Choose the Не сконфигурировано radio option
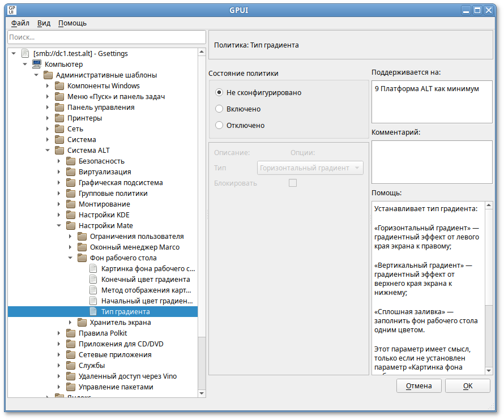Image resolution: width=504 pixels, height=420 pixels. pos(219,92)
